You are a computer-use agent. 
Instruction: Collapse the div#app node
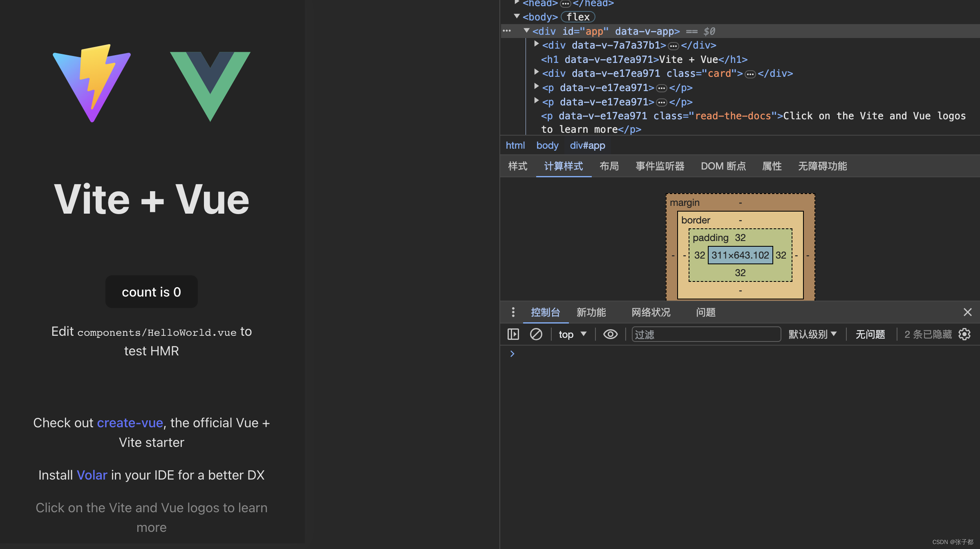coord(526,31)
